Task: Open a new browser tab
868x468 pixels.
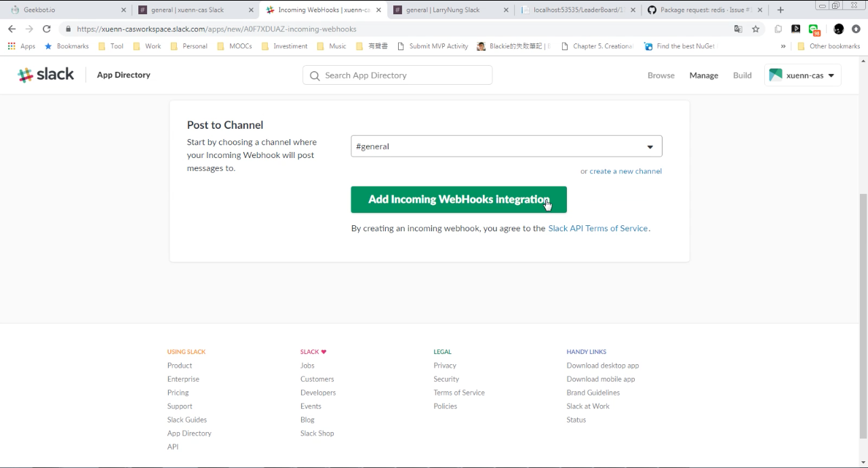Action: (781, 10)
